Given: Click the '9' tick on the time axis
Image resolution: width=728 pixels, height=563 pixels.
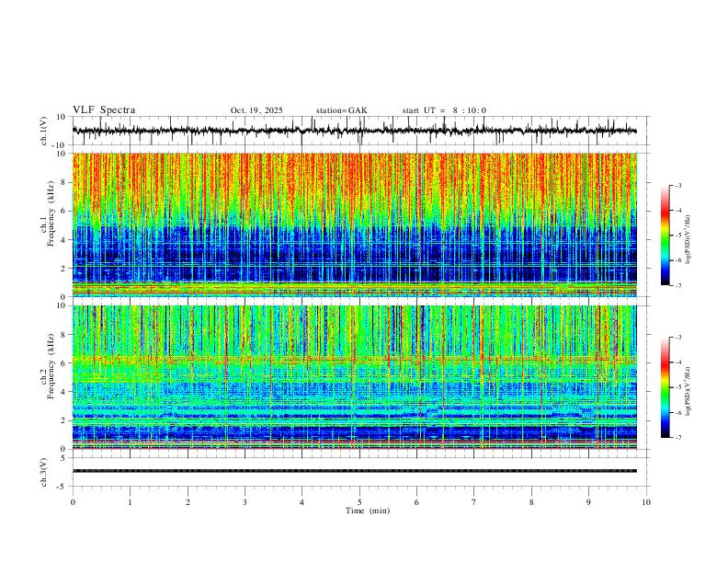Looking at the screenshot, I should coord(588,502).
